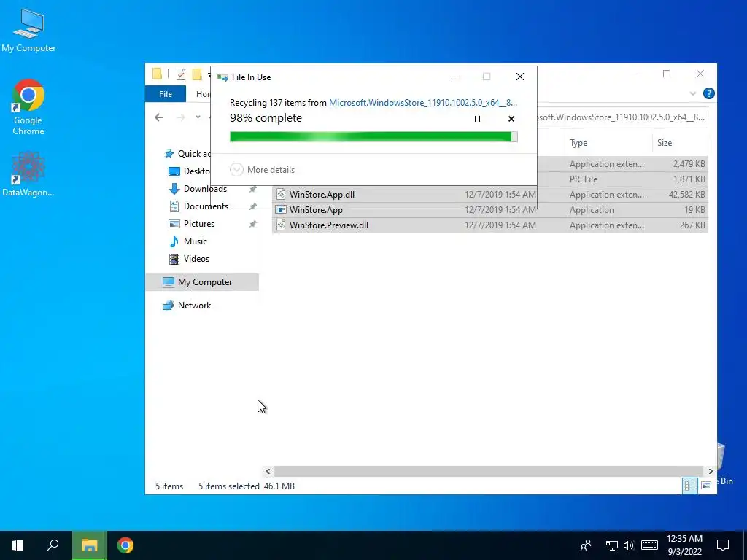
Task: Go back in File Explorer
Action: tap(159, 117)
